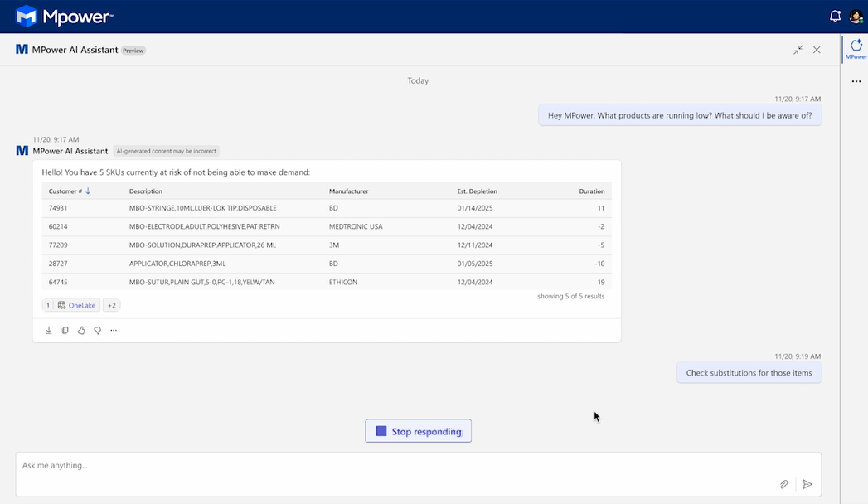868x504 pixels.
Task: Click the Preview badge
Action: tap(133, 51)
